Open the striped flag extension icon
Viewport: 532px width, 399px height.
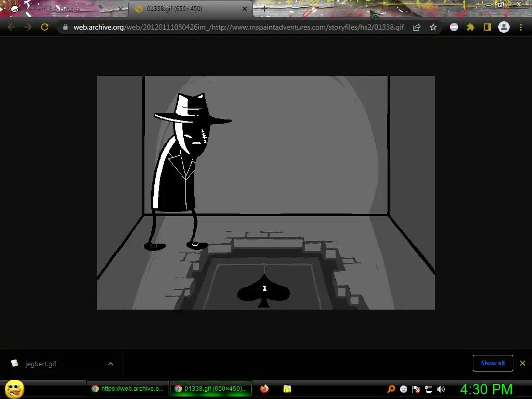[454, 27]
